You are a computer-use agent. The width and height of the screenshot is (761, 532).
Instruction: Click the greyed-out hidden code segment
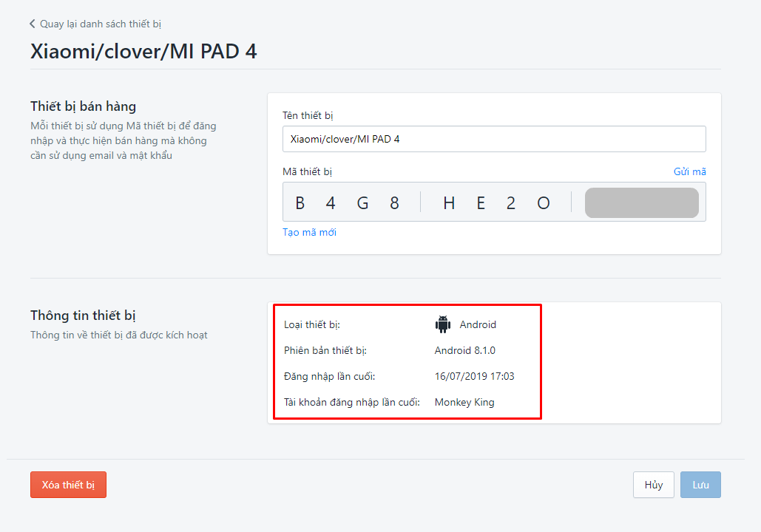tap(642, 202)
